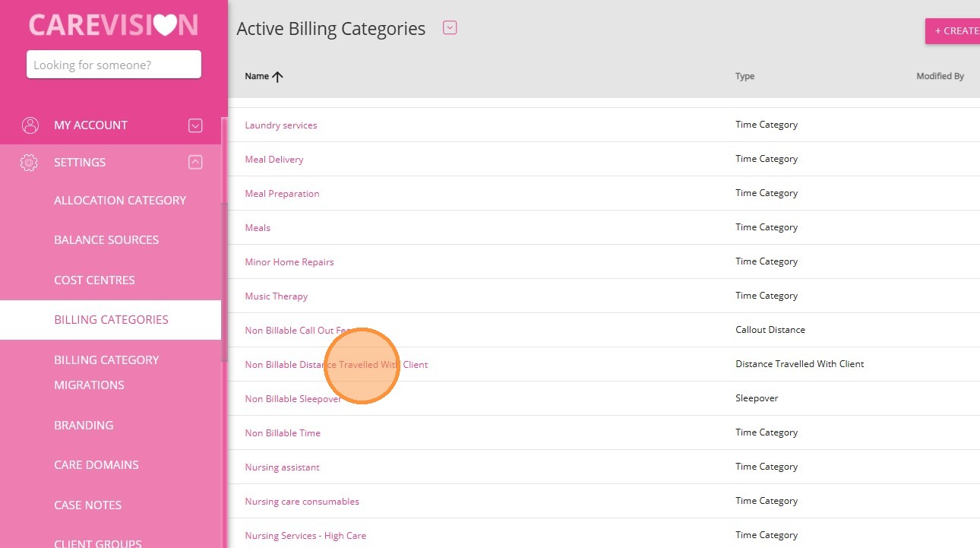Click the Create button
Screen dimensions: 980x548
tap(954, 31)
